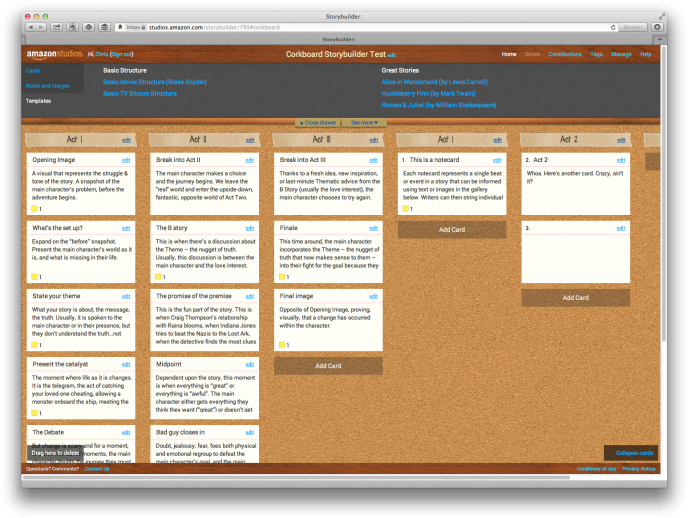This screenshot has width=688, height=518.
Task: Edit The promise of the premise card
Action: pyautogui.click(x=250, y=297)
